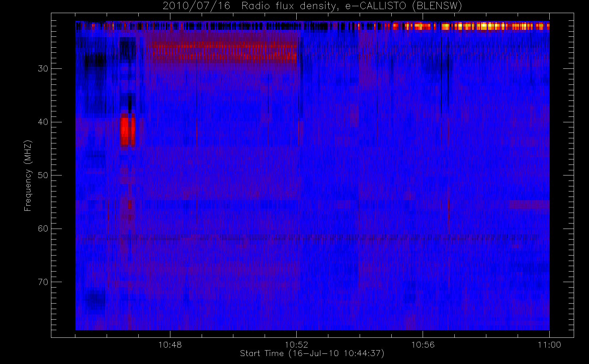589x364 pixels.
Task: Click the 11:00 time tick label
Action: point(549,344)
